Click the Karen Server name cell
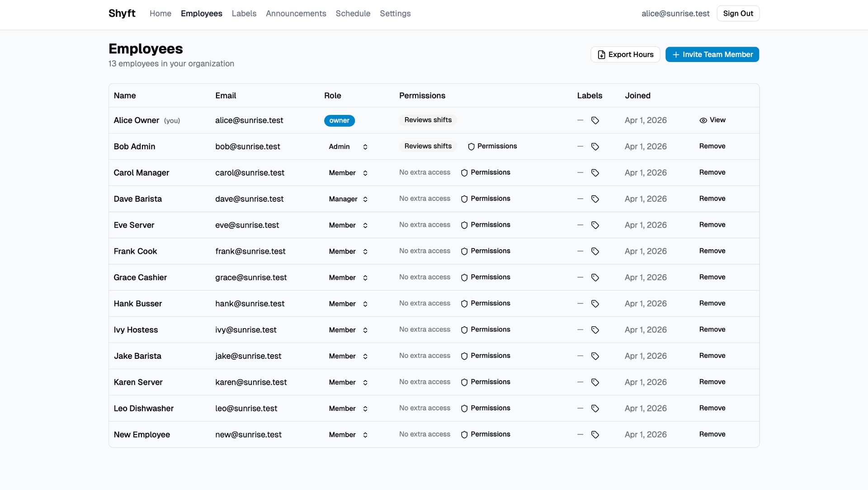This screenshot has height=490, width=868. pos(138,382)
